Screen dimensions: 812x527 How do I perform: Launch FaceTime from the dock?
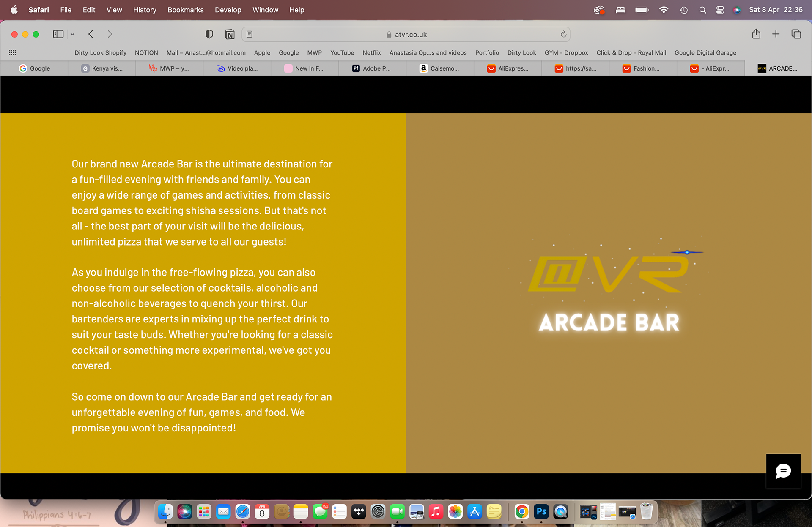[397, 512]
